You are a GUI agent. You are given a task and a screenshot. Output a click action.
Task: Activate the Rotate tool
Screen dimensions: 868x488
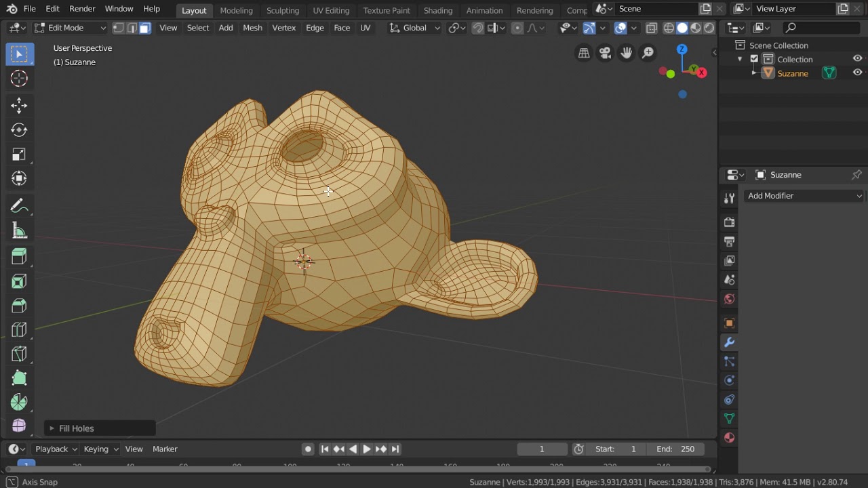pyautogui.click(x=19, y=129)
